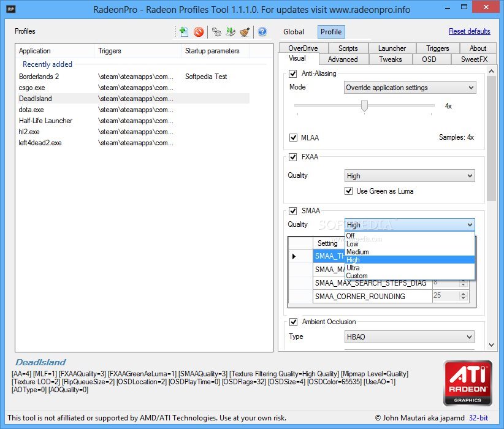
Task: Click the profiles list Triggers column header
Action: click(x=137, y=51)
